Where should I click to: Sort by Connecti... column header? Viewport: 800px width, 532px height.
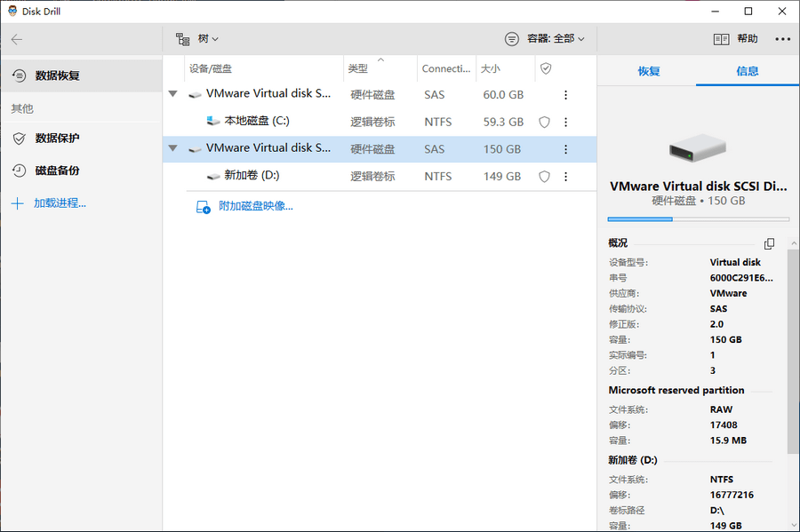pos(446,68)
